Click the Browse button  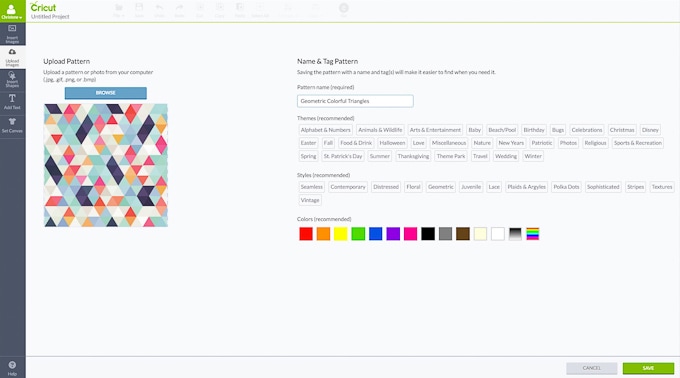(x=106, y=93)
